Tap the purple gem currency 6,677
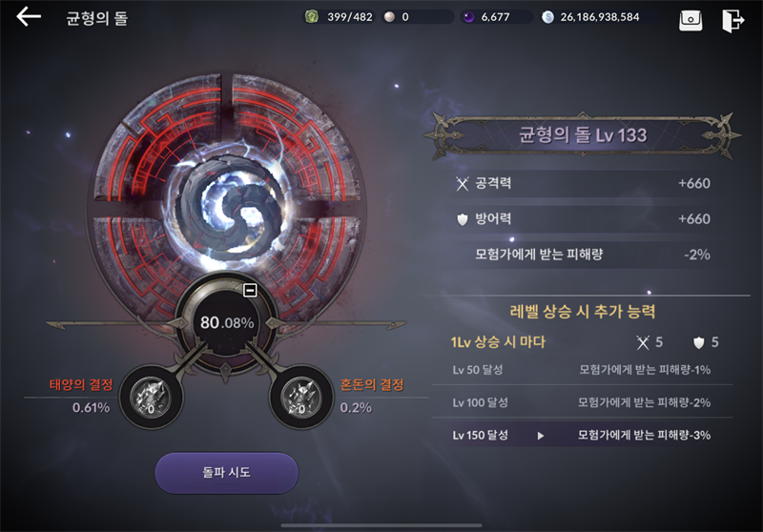This screenshot has height=532, width=763. tap(496, 17)
